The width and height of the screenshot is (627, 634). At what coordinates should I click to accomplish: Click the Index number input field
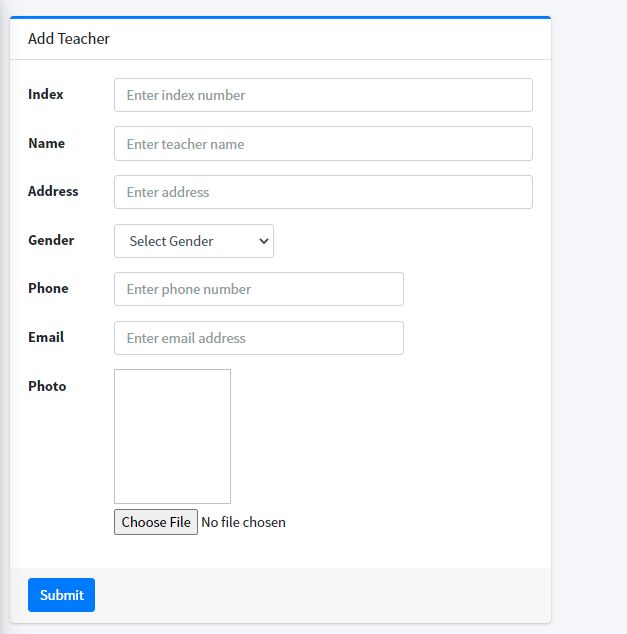click(323, 95)
